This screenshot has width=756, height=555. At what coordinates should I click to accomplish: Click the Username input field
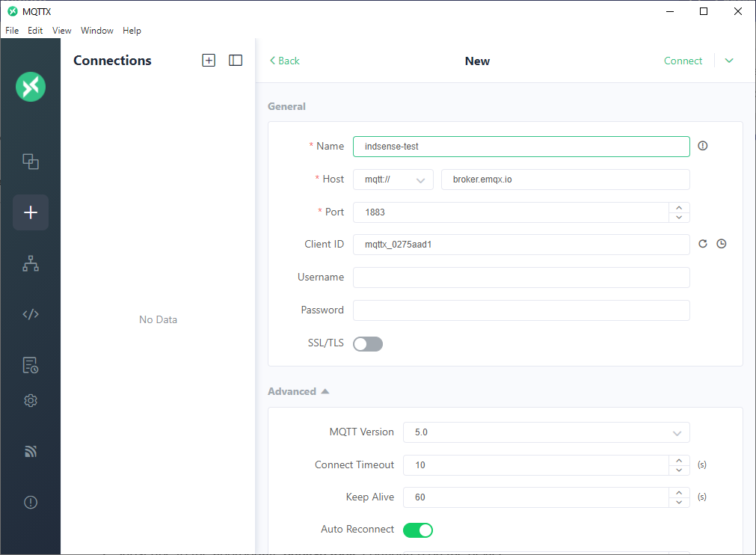521,277
